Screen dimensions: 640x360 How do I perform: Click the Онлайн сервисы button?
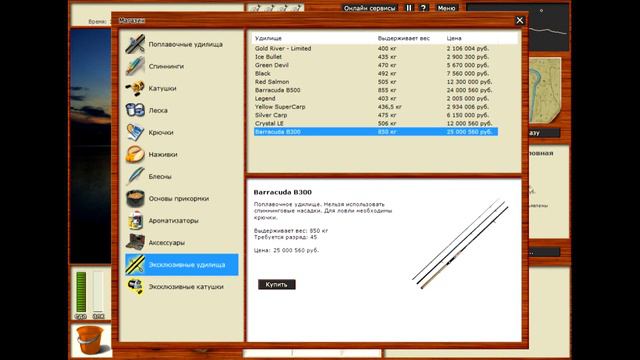369,8
